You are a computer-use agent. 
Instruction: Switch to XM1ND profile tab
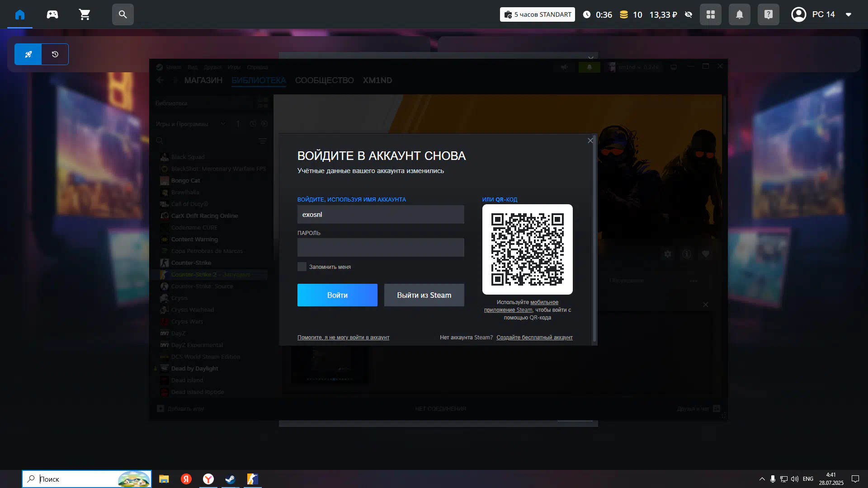[377, 80]
